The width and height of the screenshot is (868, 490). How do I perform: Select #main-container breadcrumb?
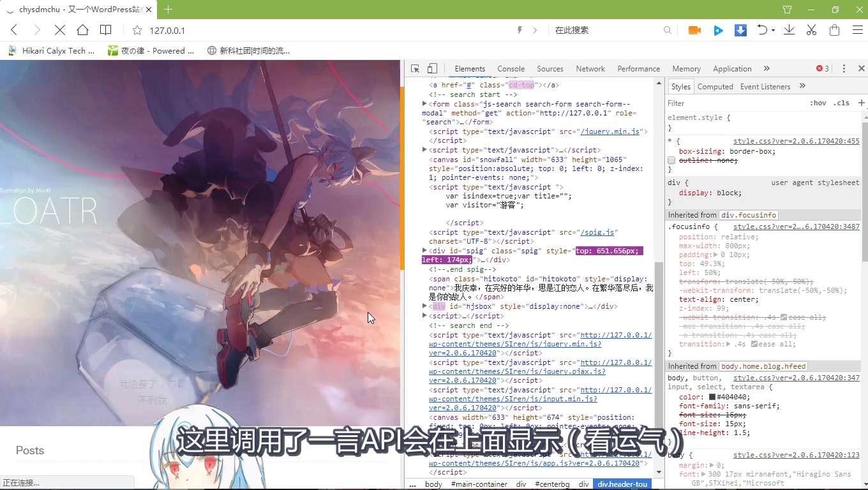coord(479,484)
